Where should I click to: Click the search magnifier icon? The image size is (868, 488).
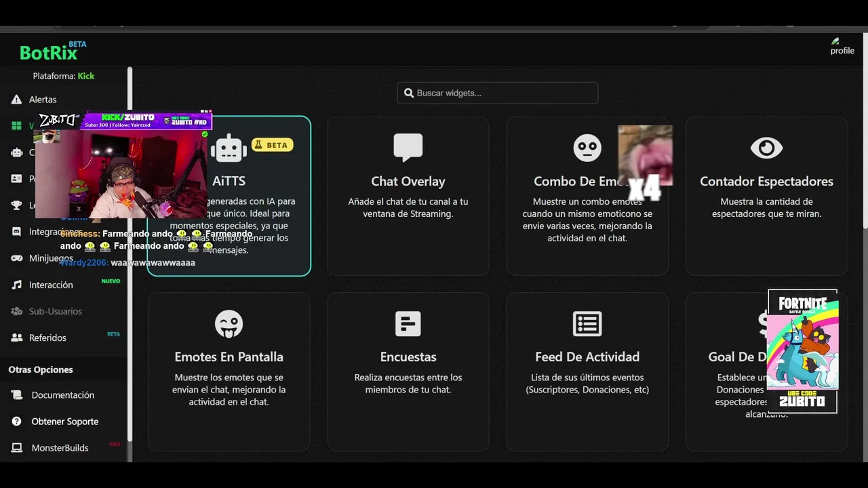[x=409, y=93]
